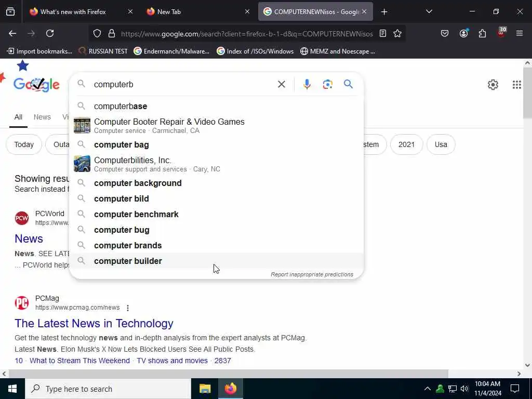Select the All search results tab
The image size is (532, 399).
(x=18, y=117)
